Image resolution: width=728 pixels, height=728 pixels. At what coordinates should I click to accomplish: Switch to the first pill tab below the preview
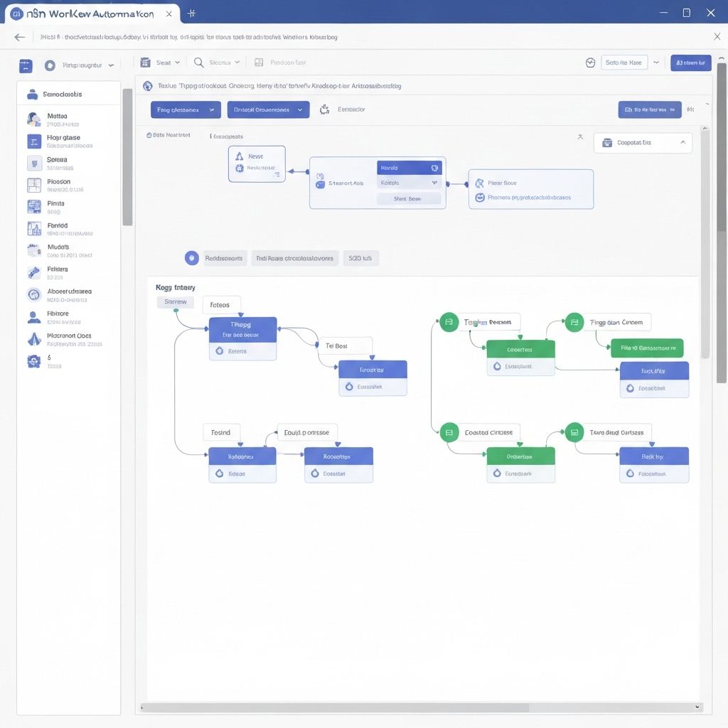click(x=223, y=258)
